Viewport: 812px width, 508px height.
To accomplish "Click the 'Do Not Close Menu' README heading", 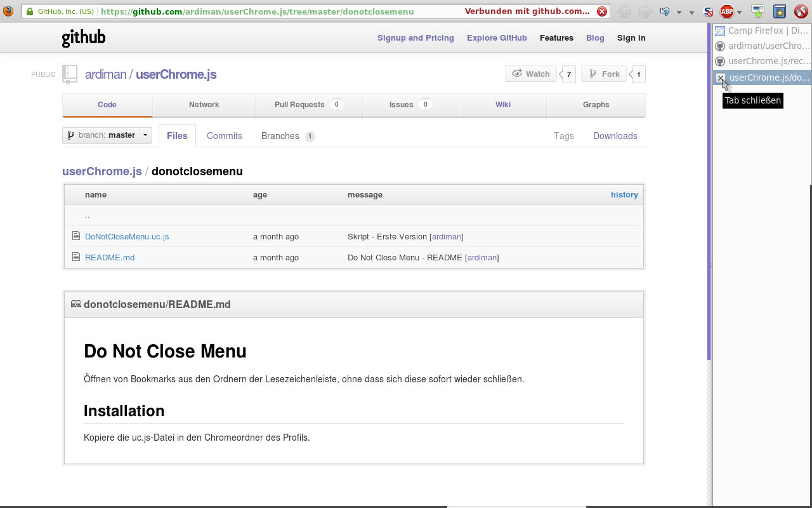I will pyautogui.click(x=165, y=351).
